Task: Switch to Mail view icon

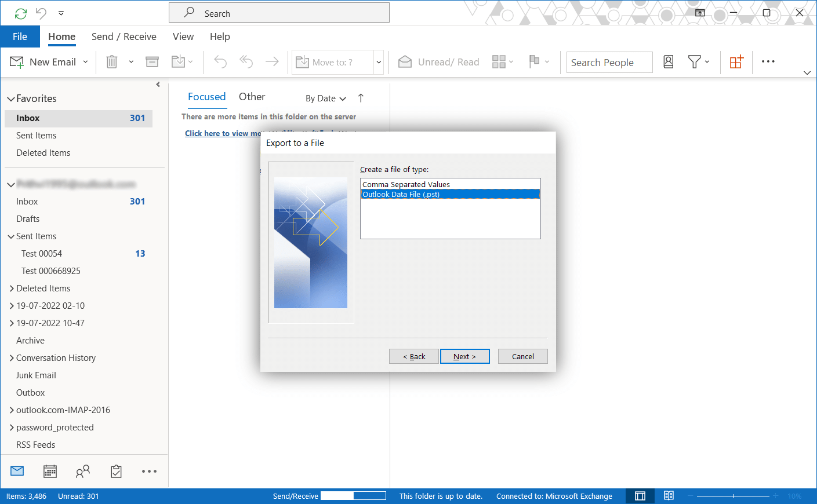Action: click(x=17, y=471)
